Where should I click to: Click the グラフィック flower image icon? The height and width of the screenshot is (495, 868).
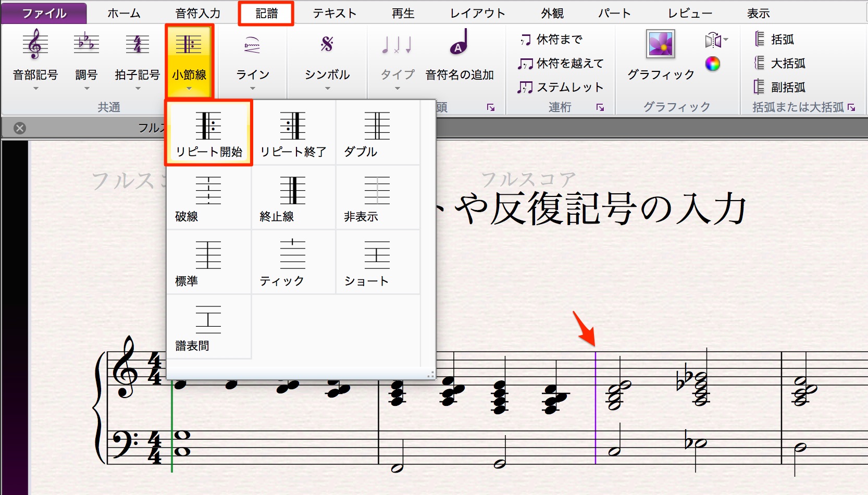[x=661, y=43]
